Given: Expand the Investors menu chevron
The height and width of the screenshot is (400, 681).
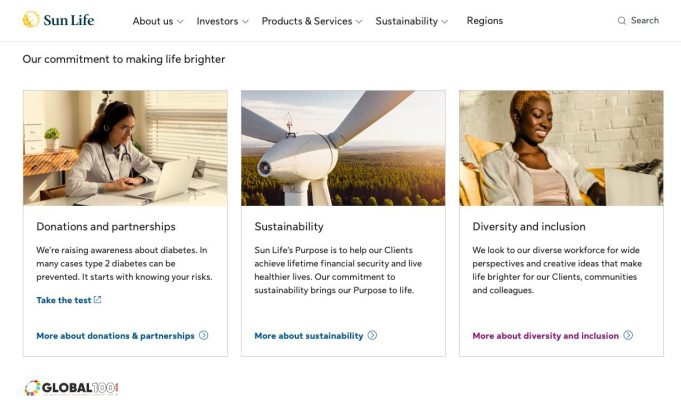Looking at the screenshot, I should coord(245,21).
